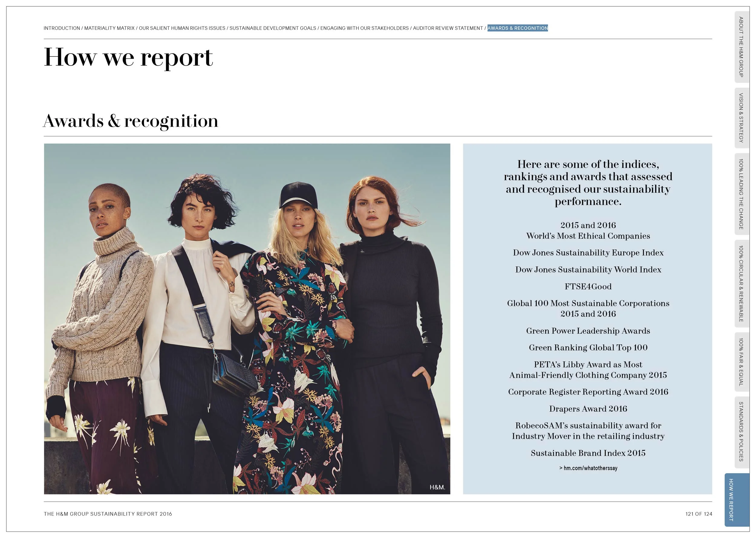
Task: Click the Dow Jones Sustainability World Index entry
Action: click(x=588, y=270)
